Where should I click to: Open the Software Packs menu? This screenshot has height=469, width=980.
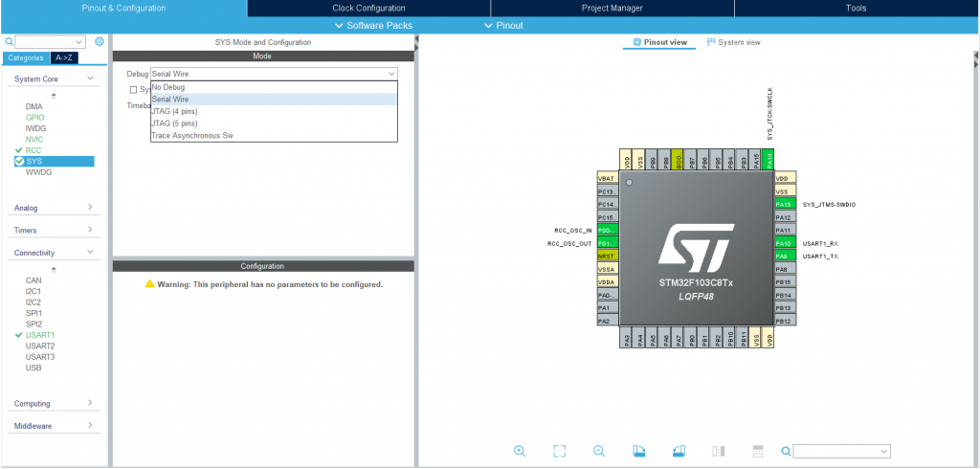(374, 26)
